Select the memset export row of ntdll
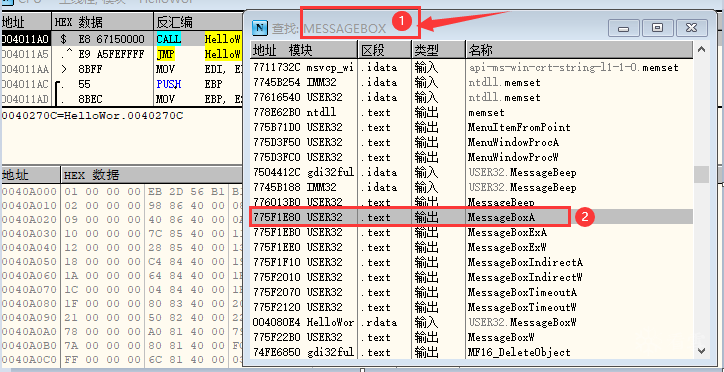 [x=471, y=112]
